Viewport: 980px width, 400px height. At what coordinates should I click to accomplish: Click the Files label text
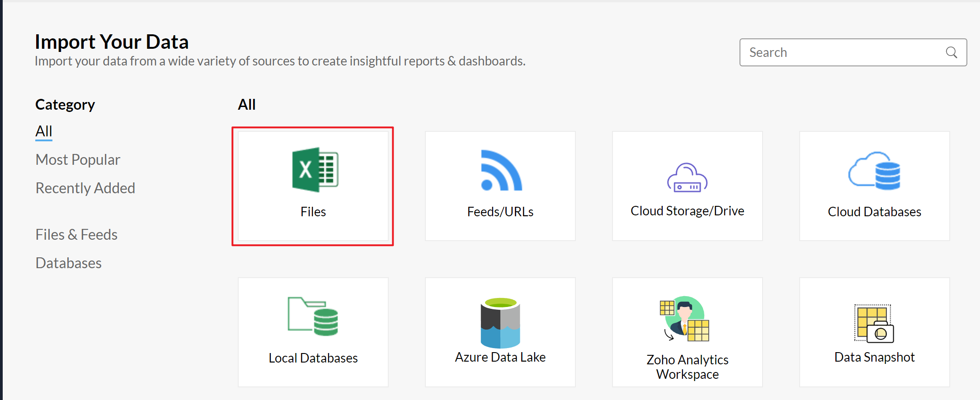click(313, 212)
